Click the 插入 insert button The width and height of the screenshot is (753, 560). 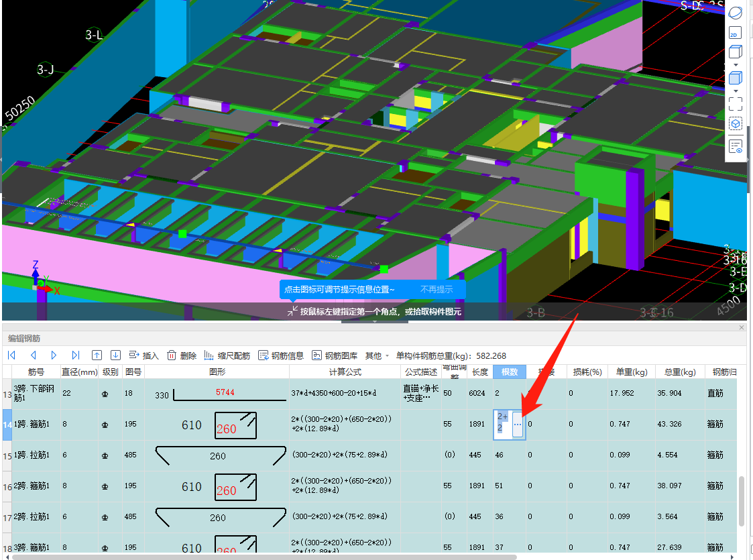(x=143, y=355)
